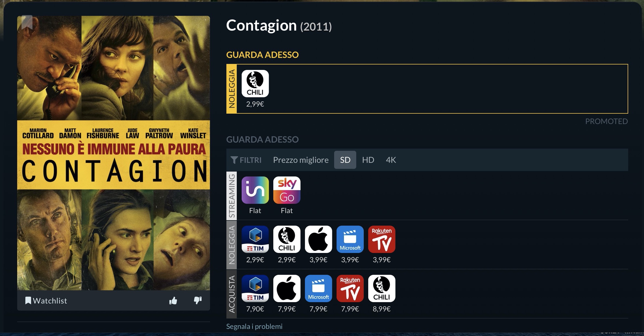
Task: Toggle bookmark ribbon on poster corner
Action: (27, 22)
